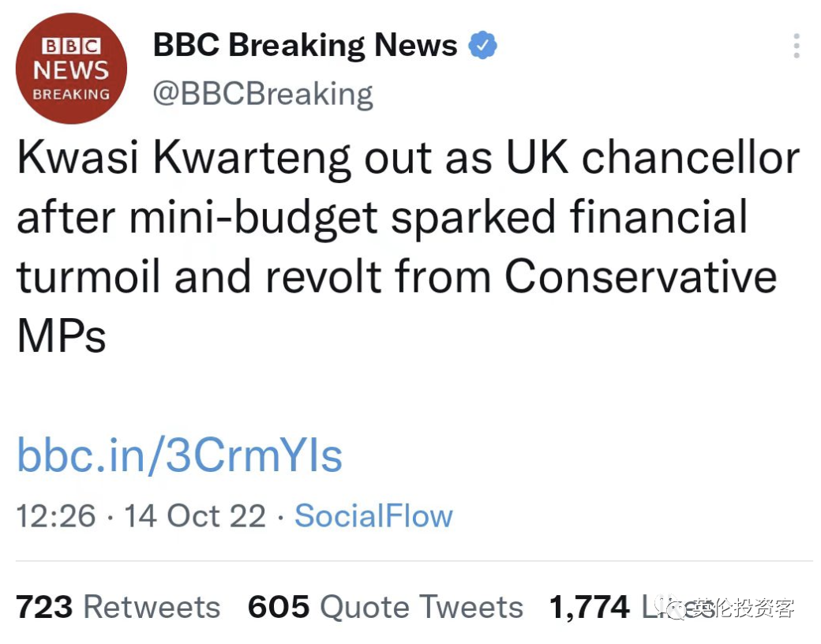The image size is (821, 644).
Task: Click the 14 Oct 22 date
Action: [194, 516]
